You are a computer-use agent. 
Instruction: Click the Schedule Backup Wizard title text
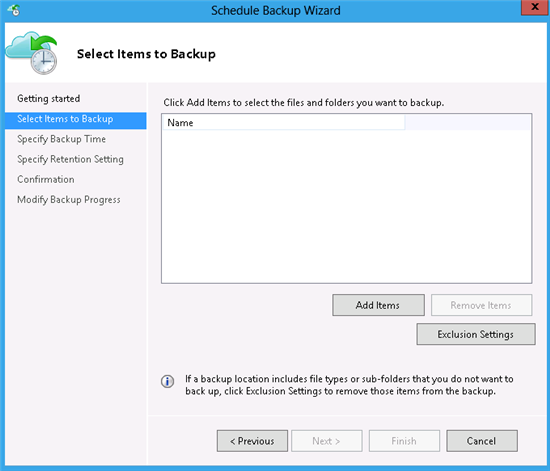tap(276, 11)
